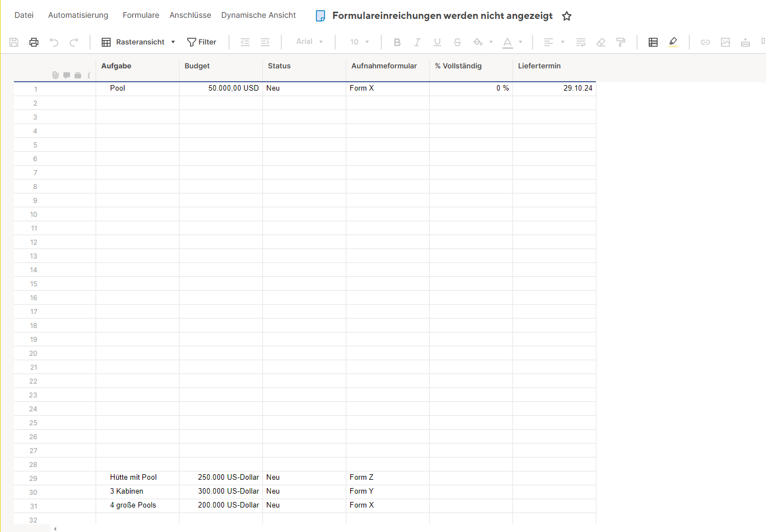Indent the selected row

pyautogui.click(x=265, y=42)
